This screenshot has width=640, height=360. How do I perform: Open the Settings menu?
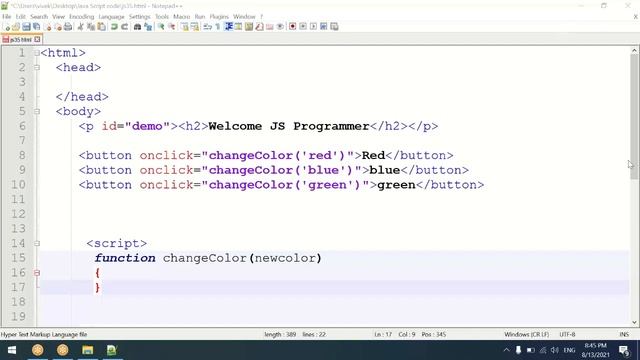(x=140, y=17)
